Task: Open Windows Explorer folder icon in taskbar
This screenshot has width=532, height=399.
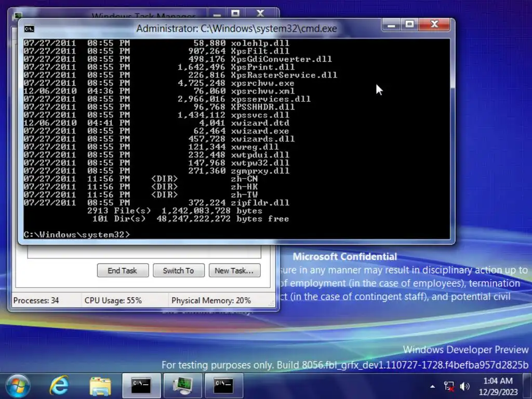Action: (100, 386)
